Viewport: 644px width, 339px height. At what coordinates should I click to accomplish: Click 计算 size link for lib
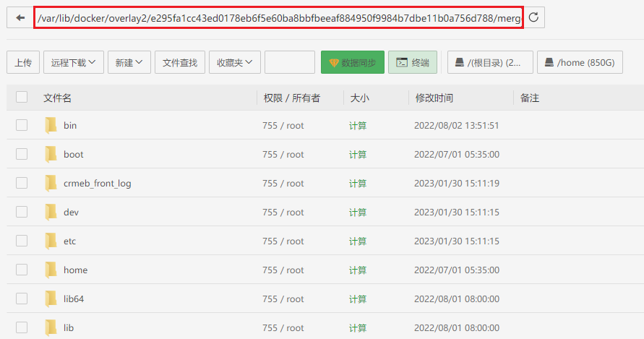click(358, 328)
